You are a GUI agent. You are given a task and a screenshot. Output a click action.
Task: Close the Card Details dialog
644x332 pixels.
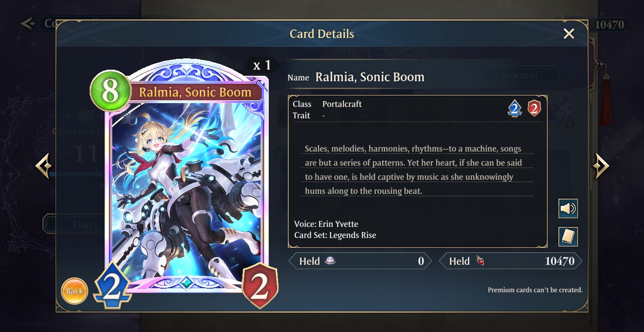[x=569, y=34]
